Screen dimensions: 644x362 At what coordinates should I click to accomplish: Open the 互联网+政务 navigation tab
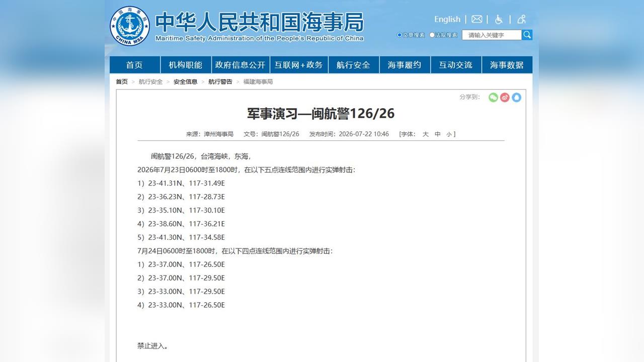coord(298,65)
